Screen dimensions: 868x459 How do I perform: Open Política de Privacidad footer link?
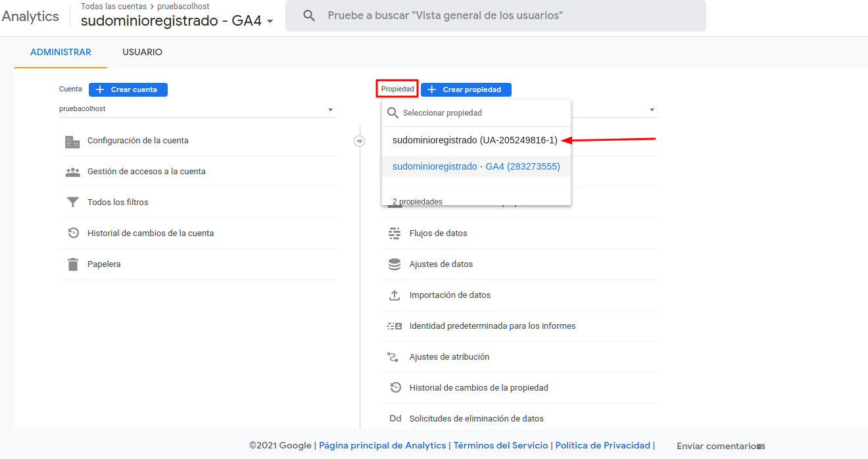coord(603,445)
